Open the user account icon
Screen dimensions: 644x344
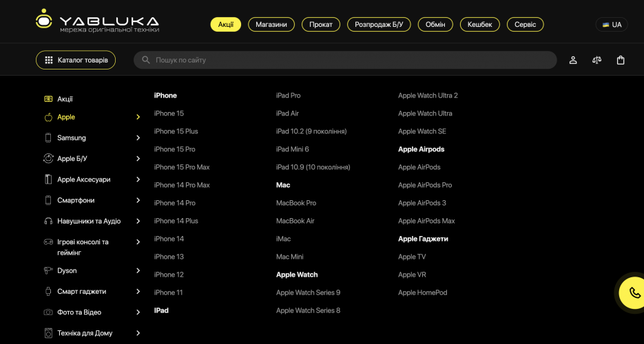pyautogui.click(x=573, y=61)
